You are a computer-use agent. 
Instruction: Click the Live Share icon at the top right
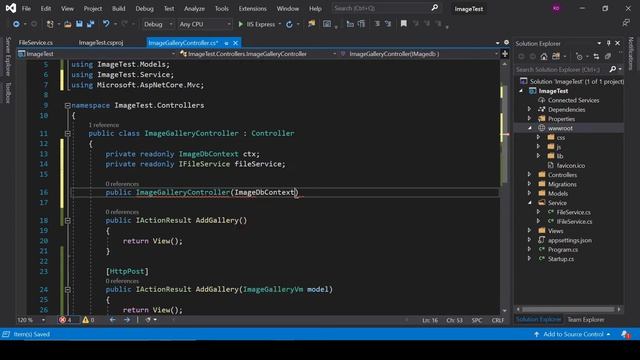pos(626,23)
